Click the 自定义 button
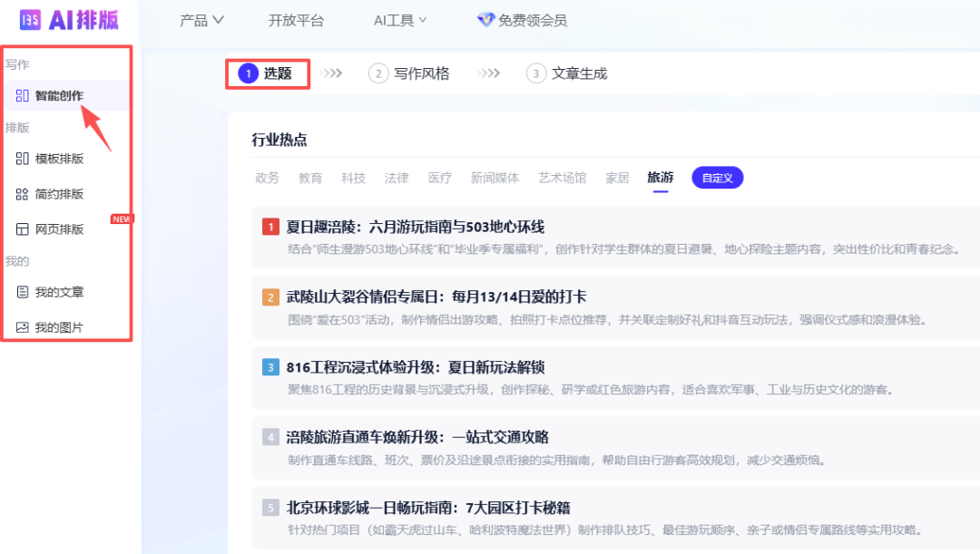Viewport: 980px width, 554px height. 717,178
